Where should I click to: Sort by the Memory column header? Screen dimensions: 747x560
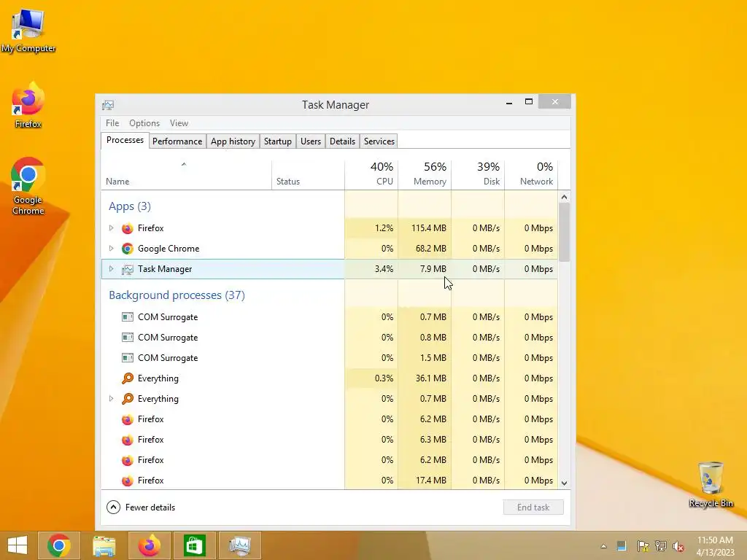pyautogui.click(x=425, y=175)
